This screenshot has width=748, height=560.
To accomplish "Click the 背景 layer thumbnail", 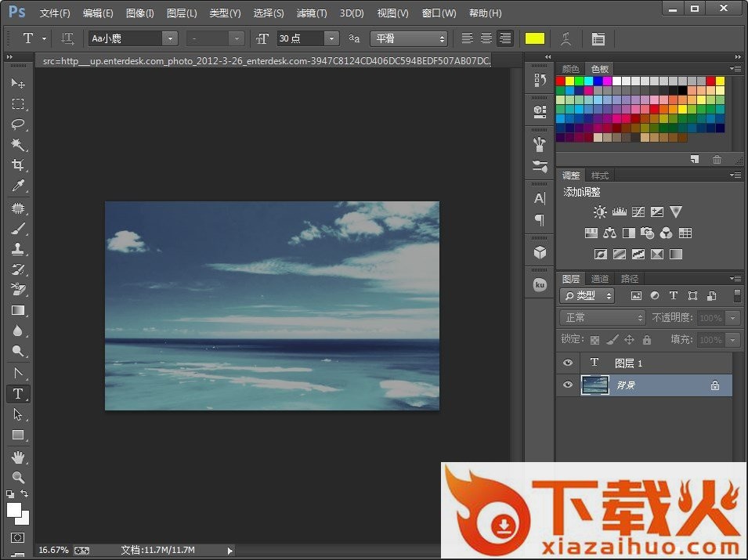I will click(596, 385).
